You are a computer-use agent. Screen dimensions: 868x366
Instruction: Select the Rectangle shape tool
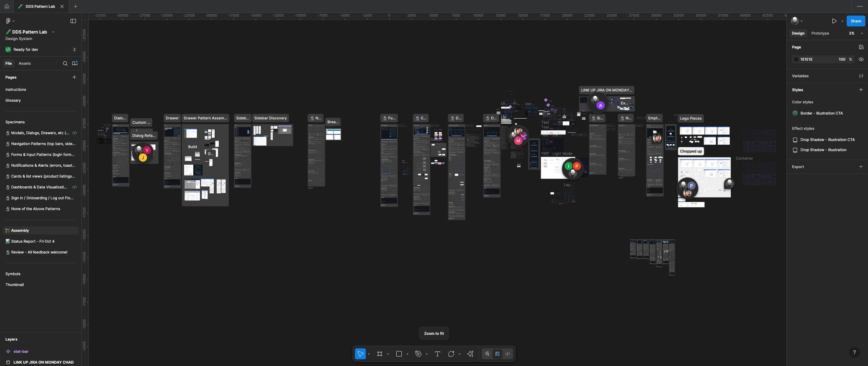[x=399, y=354]
